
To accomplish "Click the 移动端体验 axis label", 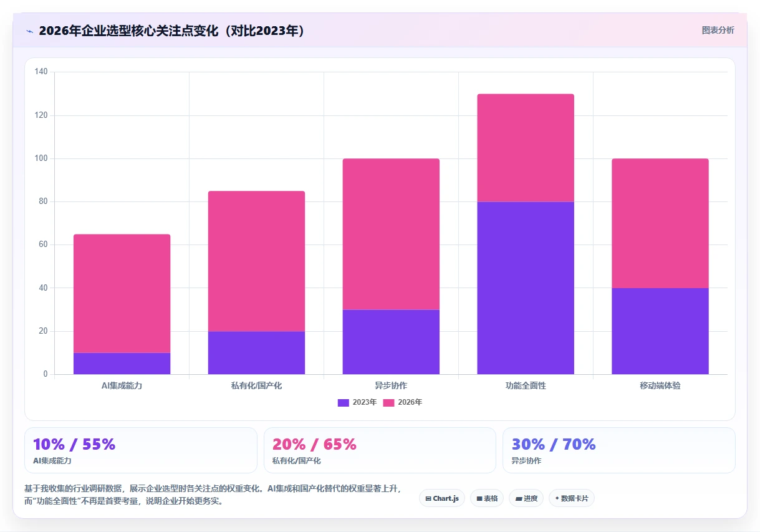I will click(660, 386).
